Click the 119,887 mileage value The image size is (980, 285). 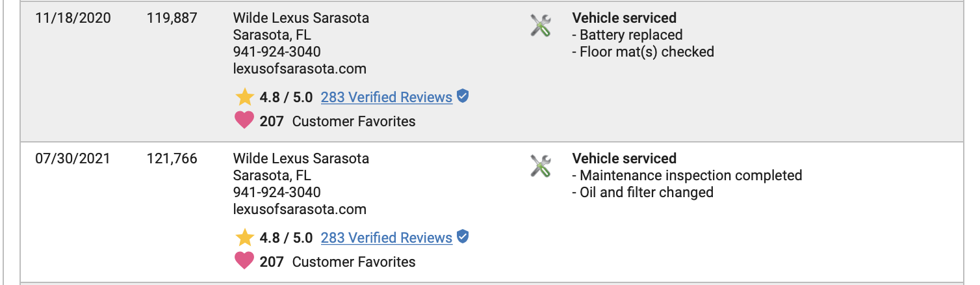pos(172,18)
